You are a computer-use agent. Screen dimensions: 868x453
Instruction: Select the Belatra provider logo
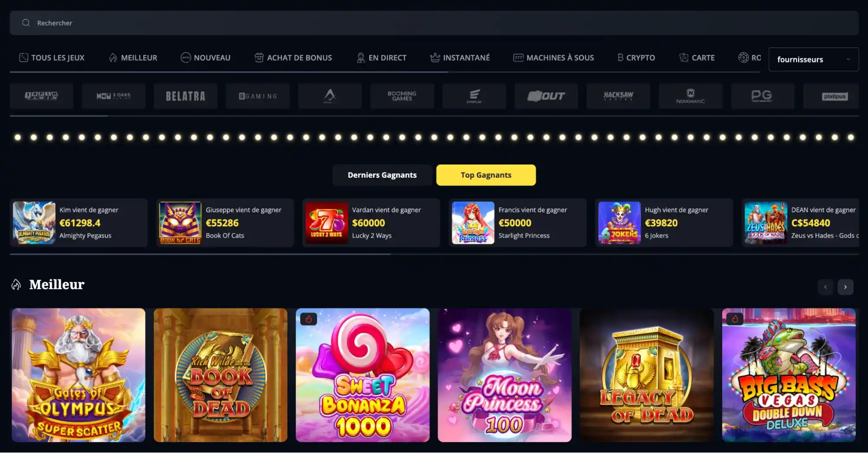pos(185,96)
